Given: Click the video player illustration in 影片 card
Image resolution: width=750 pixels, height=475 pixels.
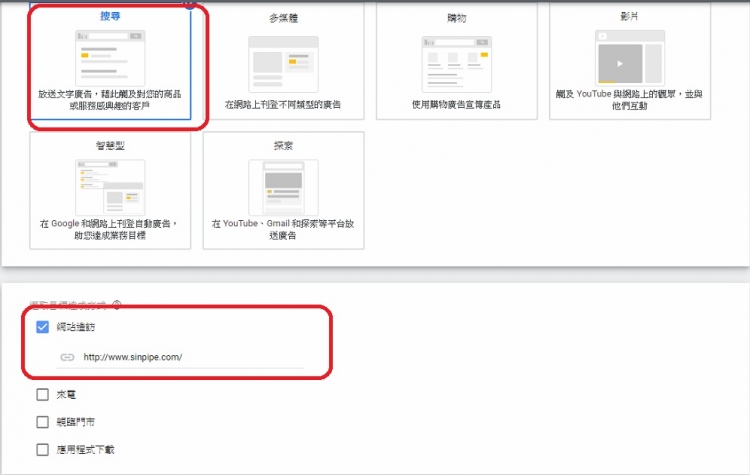Looking at the screenshot, I should pyautogui.click(x=630, y=57).
